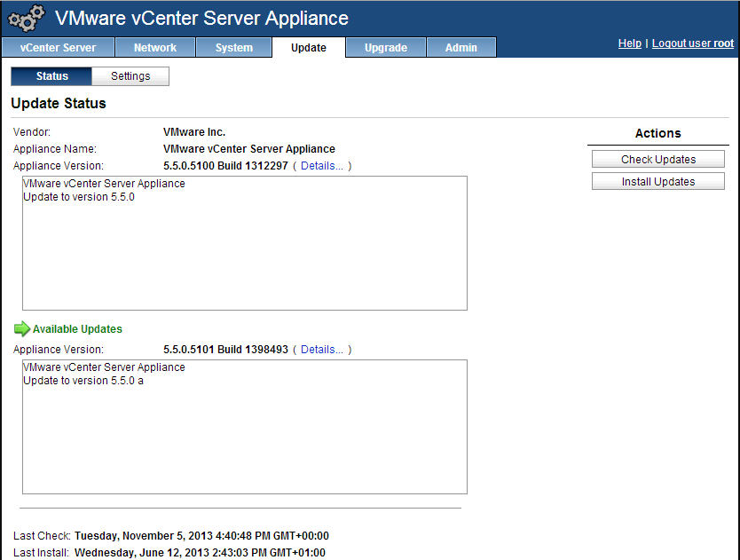Click the VMware gears logo icon
Screen dimensions: 740x560
(26, 19)
